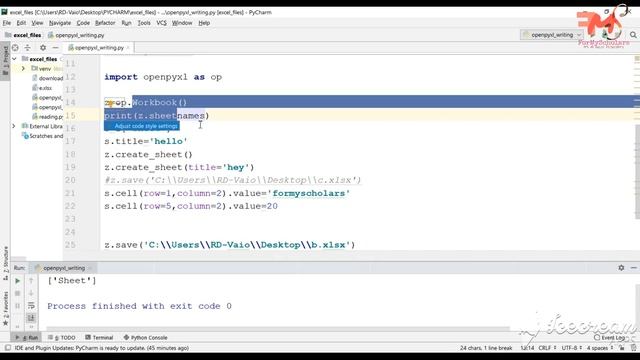The height and width of the screenshot is (360, 640).
Task: Open the Event Log
Action: [609, 338]
